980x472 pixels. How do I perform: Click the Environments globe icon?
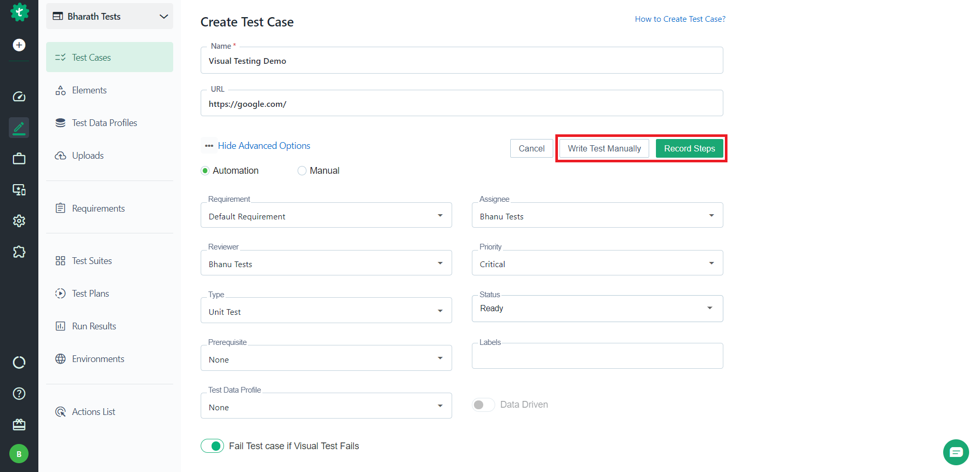tap(61, 359)
